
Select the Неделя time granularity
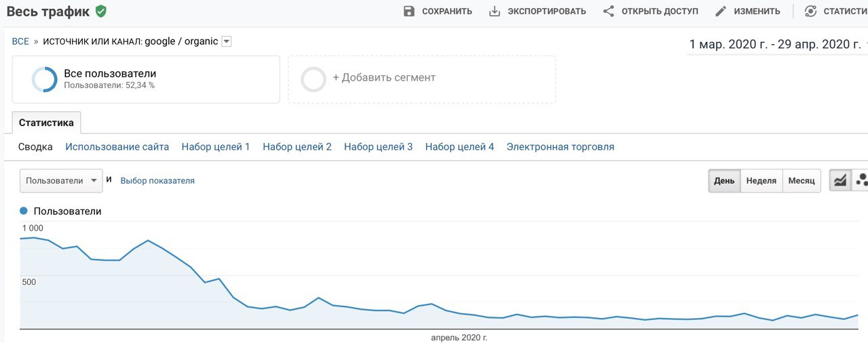(761, 181)
